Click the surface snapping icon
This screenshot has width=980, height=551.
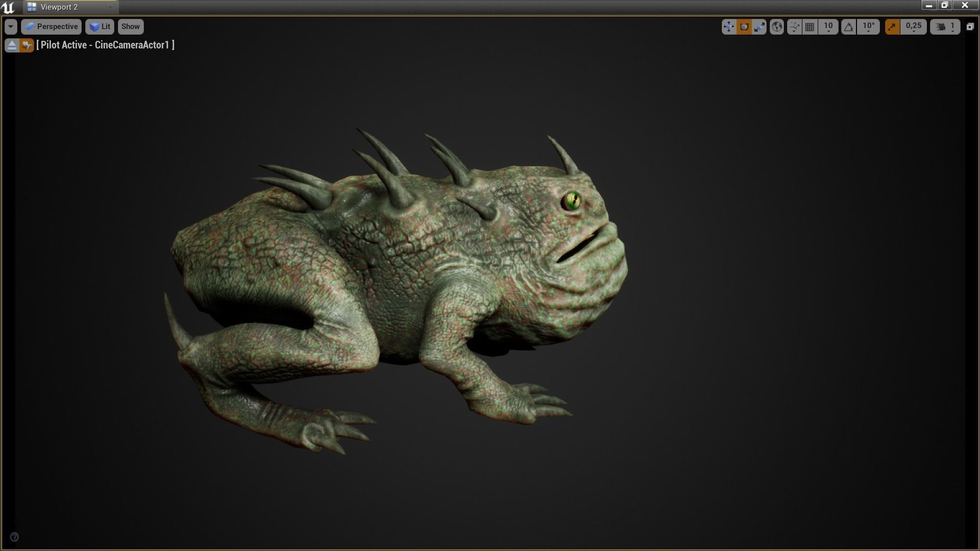(794, 27)
